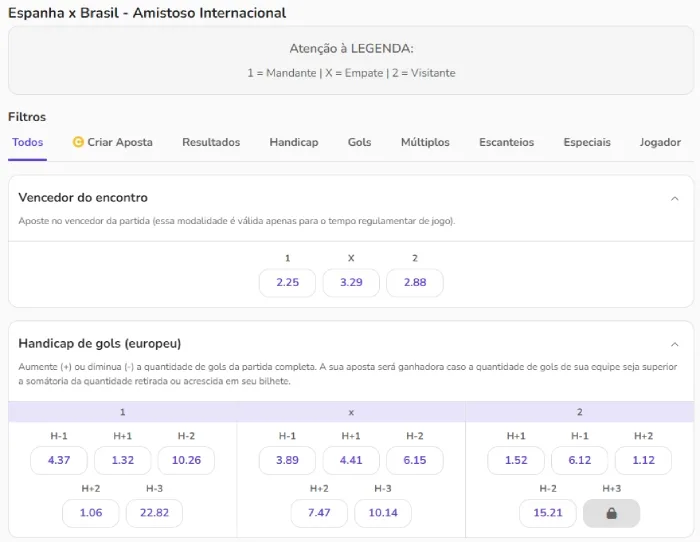The width and height of the screenshot is (700, 542).
Task: Select home H+1 handicap odds 1.32
Action: [x=123, y=460]
